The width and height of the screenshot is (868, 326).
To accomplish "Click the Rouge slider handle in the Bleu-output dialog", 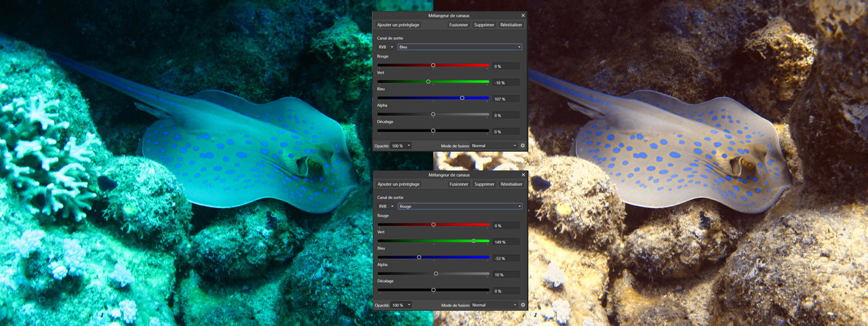I will (x=433, y=65).
